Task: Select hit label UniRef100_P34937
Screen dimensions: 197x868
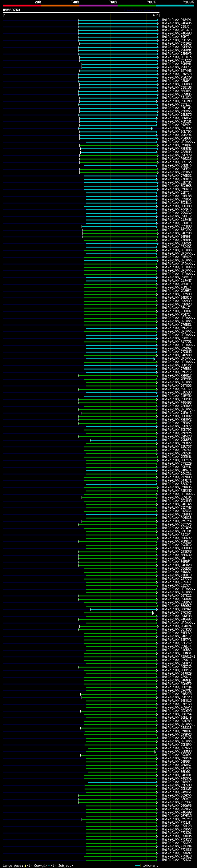Action: pos(176,139)
